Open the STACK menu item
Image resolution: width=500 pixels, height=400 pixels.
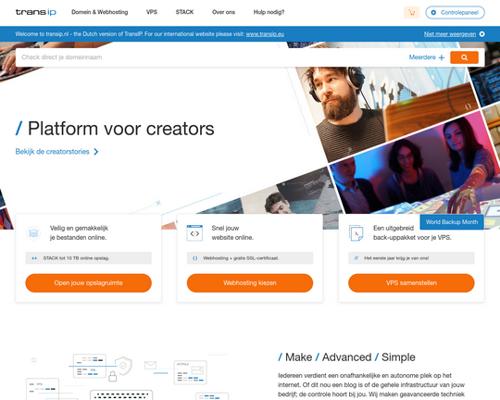185,12
